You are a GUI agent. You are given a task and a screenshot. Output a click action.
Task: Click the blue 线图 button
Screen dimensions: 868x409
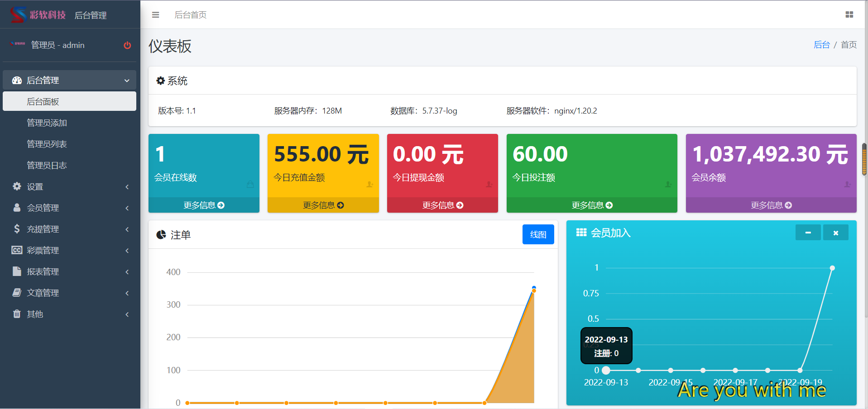pos(538,234)
